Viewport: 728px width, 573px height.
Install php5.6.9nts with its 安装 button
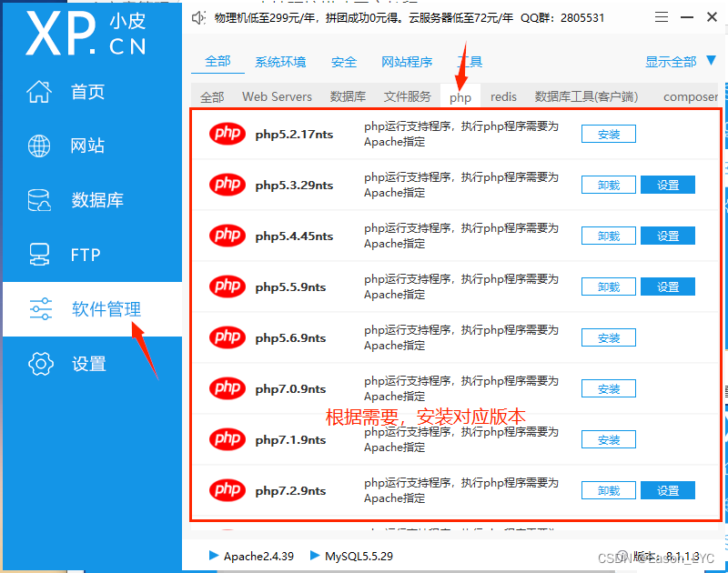click(x=608, y=337)
